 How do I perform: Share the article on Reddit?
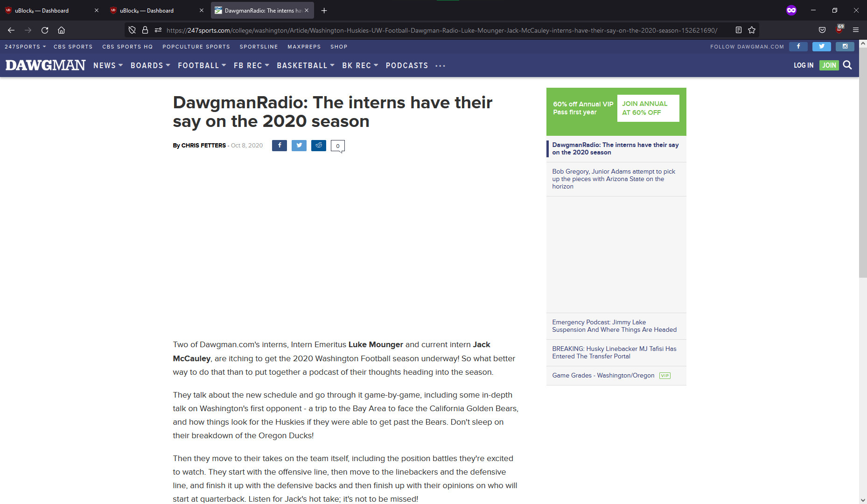[318, 145]
